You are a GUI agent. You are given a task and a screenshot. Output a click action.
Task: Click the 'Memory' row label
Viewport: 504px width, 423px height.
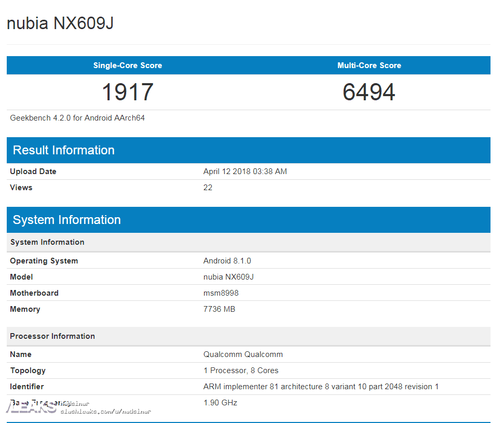(25, 309)
